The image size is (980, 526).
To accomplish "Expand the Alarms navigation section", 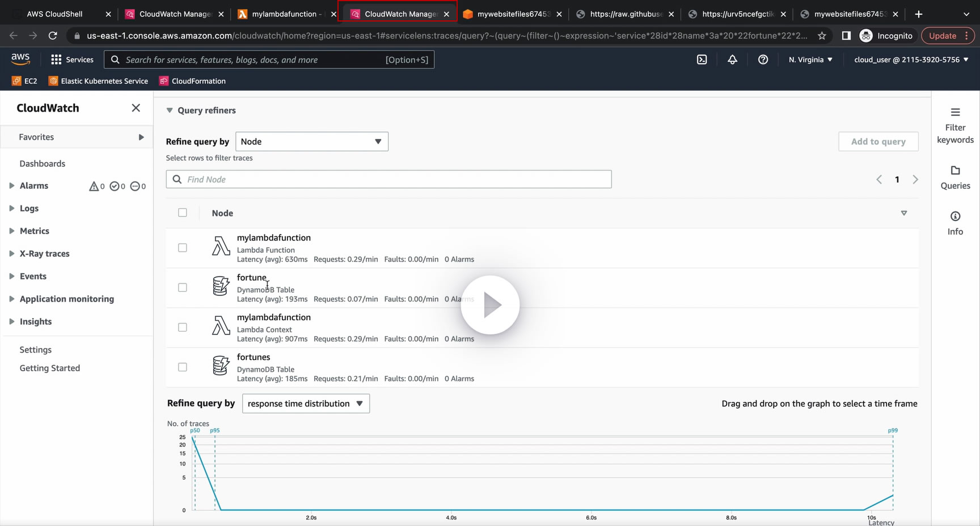I will click(11, 186).
